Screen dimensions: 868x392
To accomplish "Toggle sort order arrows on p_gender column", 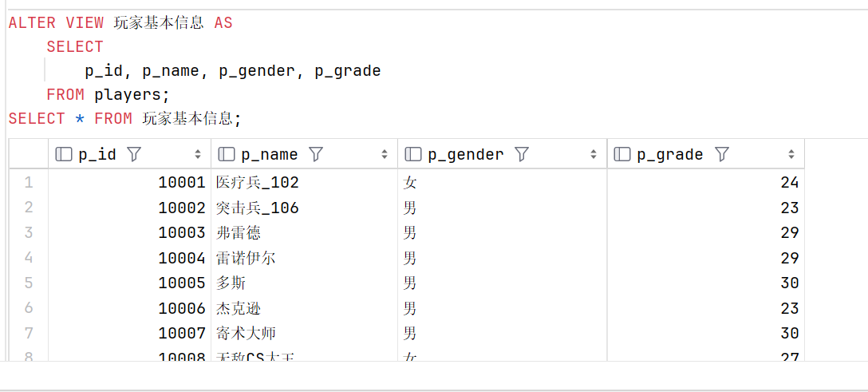I will coord(594,154).
